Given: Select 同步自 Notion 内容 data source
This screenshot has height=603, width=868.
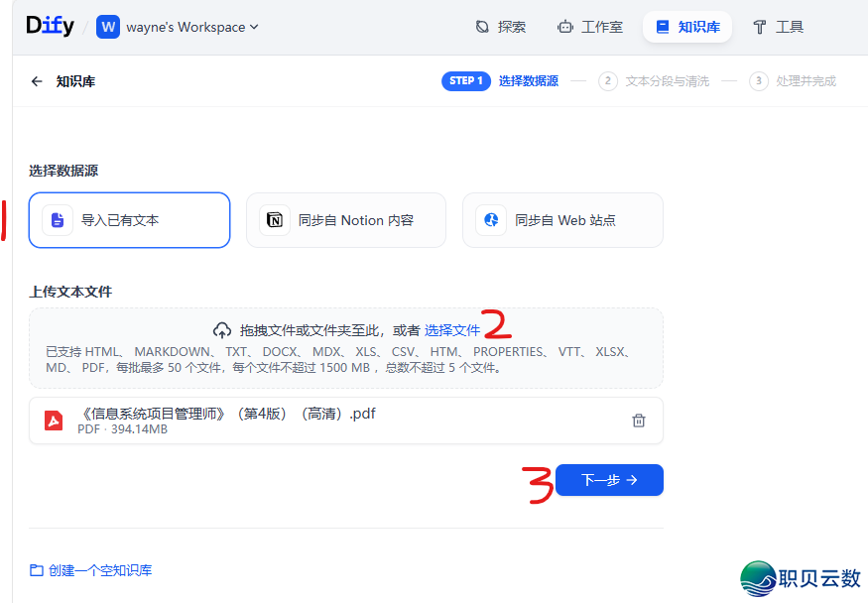Looking at the screenshot, I should 346,220.
